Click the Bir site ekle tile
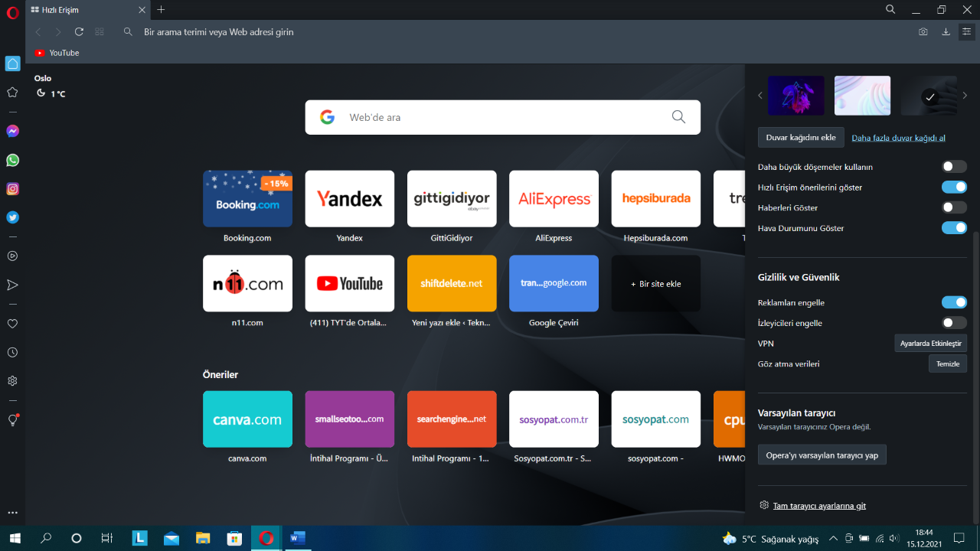Image resolution: width=980 pixels, height=551 pixels. 655,283
